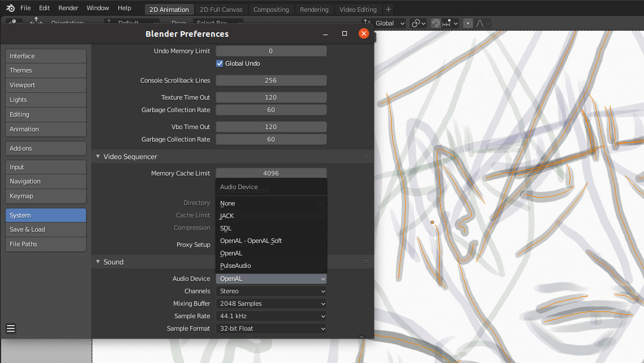The image size is (644, 363).
Task: Open snapping options via its dropdown arrow
Action: [x=456, y=23]
